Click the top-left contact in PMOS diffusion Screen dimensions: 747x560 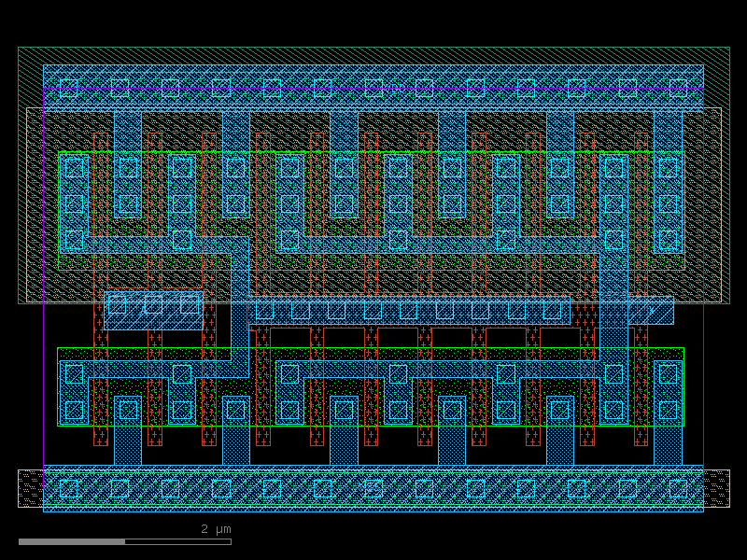tap(74, 168)
